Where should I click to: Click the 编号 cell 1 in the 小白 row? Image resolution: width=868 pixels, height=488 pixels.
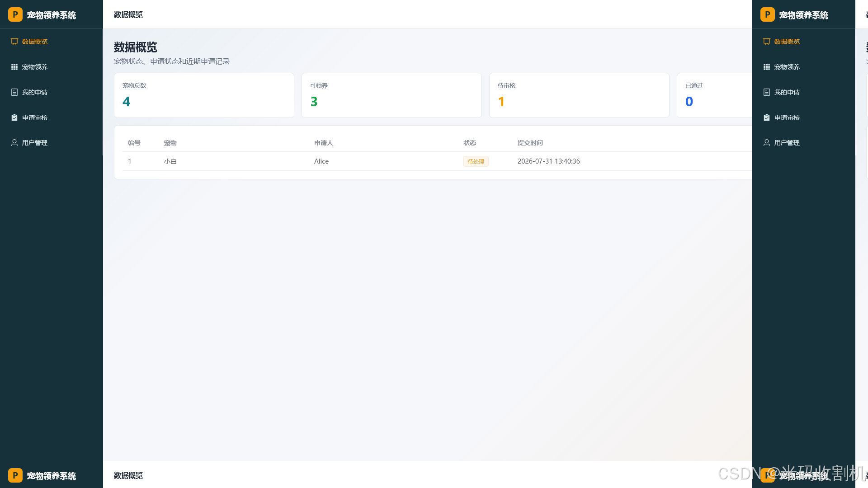[x=130, y=161]
